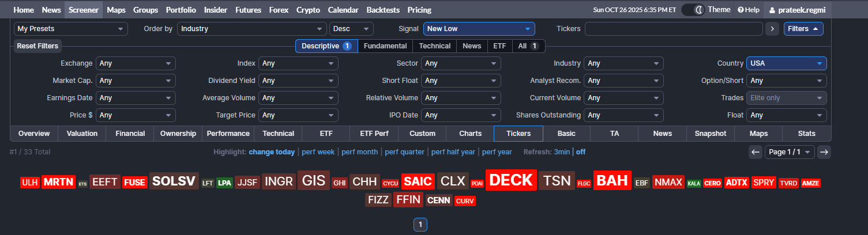Switch to Charts view tab
This screenshot has width=868, height=235.
pyautogui.click(x=470, y=134)
